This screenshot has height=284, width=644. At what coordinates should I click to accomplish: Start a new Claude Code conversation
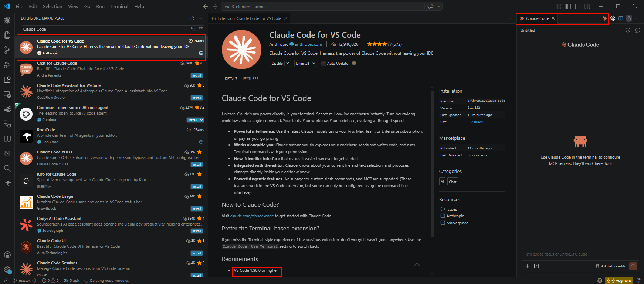point(638,30)
